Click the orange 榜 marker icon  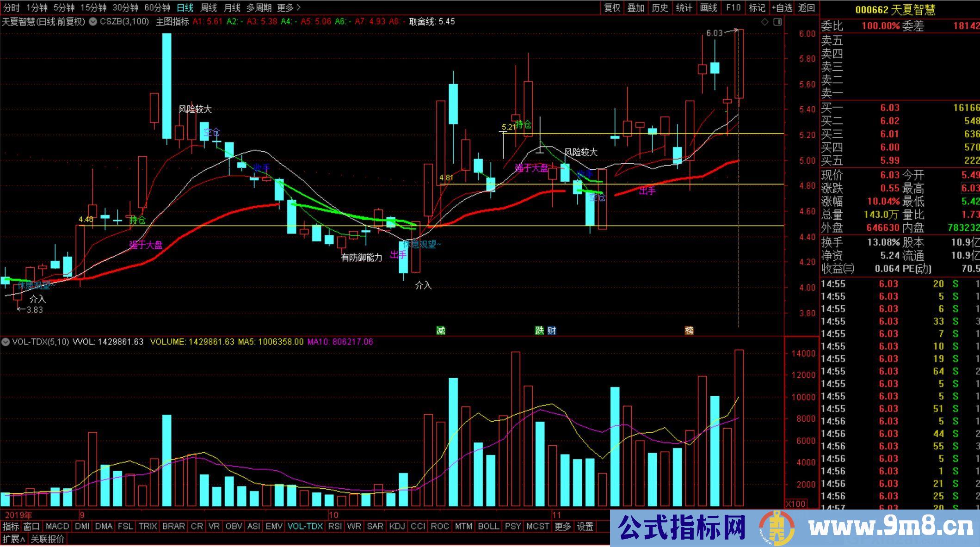pyautogui.click(x=689, y=330)
